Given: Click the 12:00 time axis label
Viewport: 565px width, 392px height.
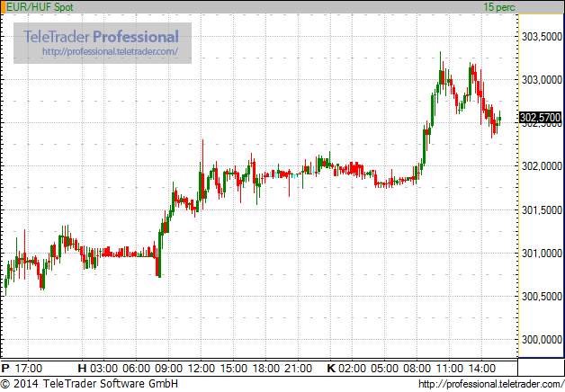Looking at the screenshot, I should pyautogui.click(x=201, y=369).
